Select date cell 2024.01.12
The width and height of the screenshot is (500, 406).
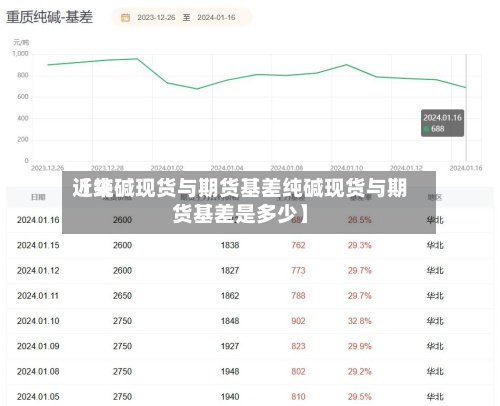tap(38, 270)
